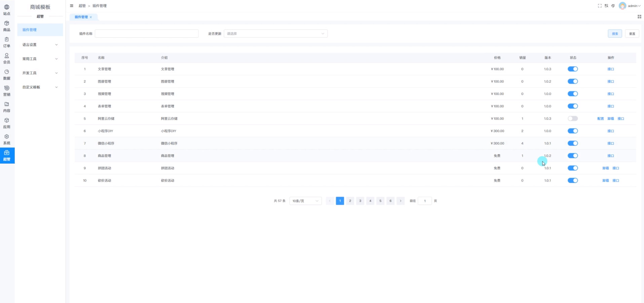Expand the 语言设置 submenu

click(40, 45)
